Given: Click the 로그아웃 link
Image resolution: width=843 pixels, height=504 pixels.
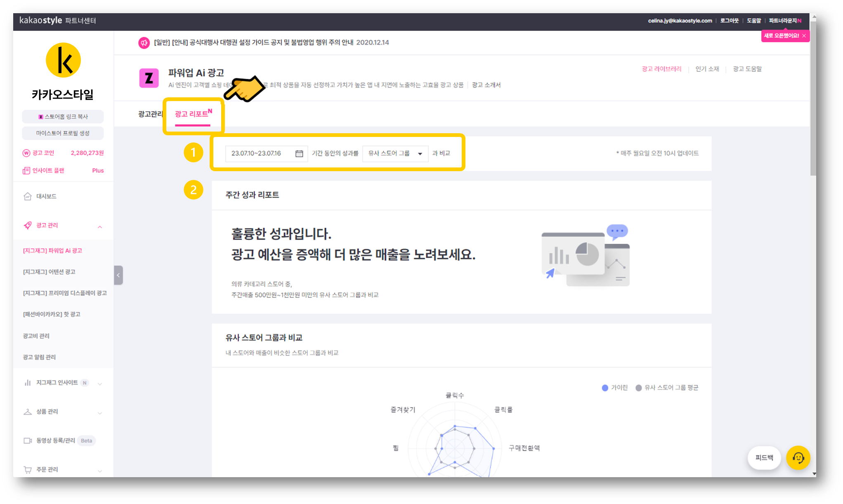Looking at the screenshot, I should (729, 21).
